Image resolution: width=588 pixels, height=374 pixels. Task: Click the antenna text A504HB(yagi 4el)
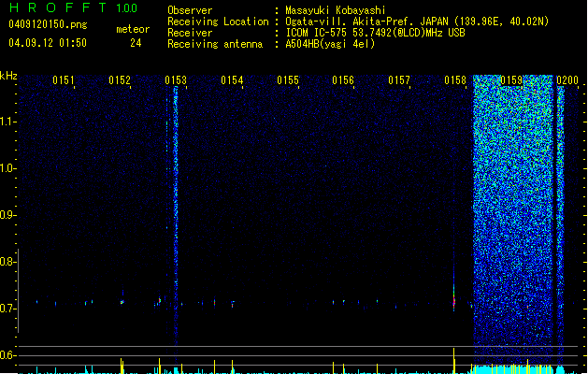click(x=330, y=44)
